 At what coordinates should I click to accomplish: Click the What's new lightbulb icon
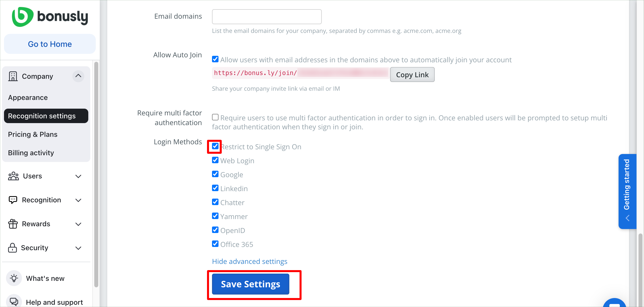coord(14,278)
